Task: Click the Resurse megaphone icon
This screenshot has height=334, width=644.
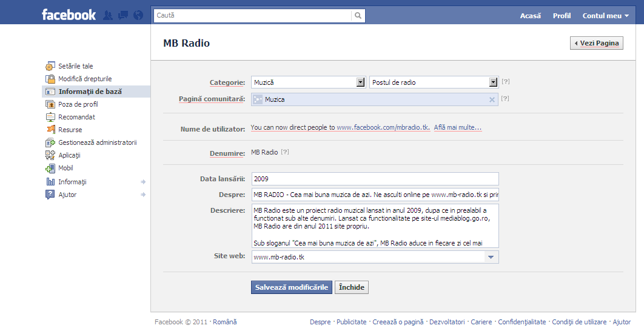Action: point(51,130)
